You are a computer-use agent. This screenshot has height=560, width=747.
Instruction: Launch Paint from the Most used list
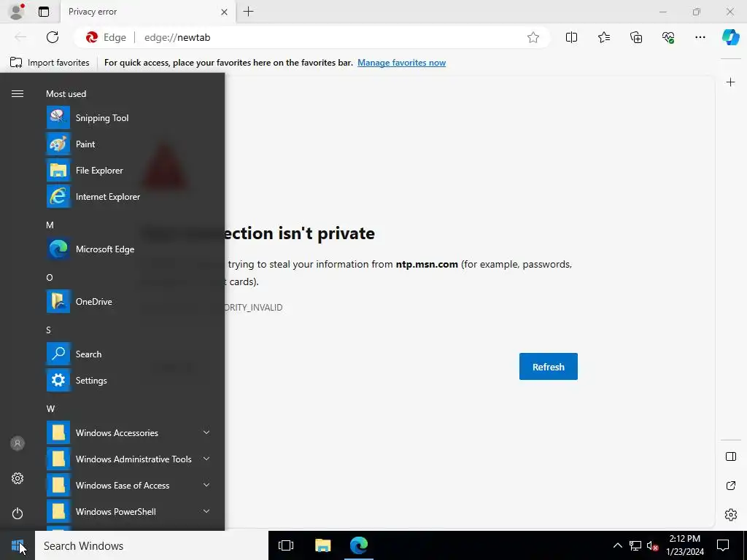[x=128, y=144]
